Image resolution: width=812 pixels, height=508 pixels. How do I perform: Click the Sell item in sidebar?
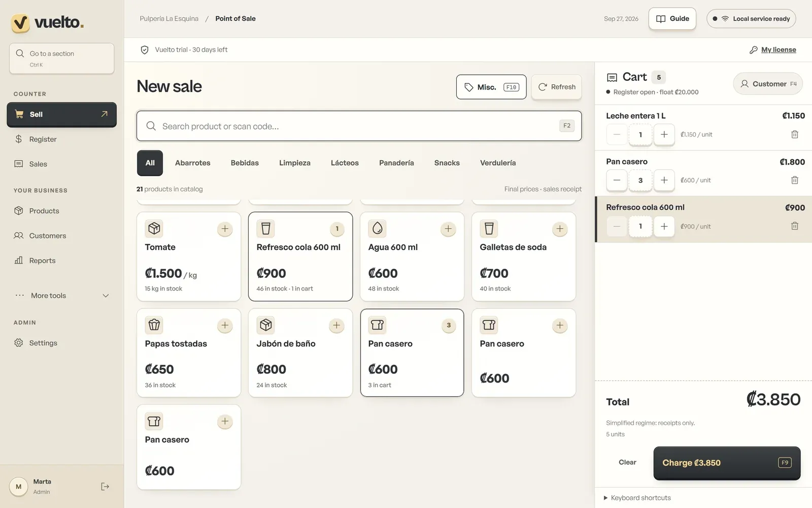point(61,114)
